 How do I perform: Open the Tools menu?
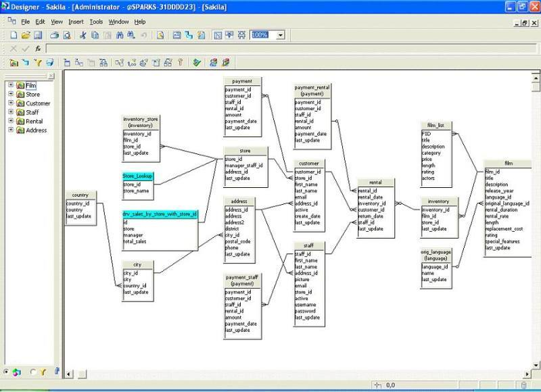[x=96, y=22]
